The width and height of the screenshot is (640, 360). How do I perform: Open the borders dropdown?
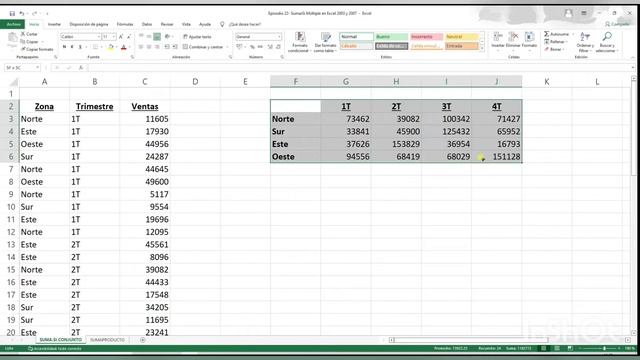point(101,47)
